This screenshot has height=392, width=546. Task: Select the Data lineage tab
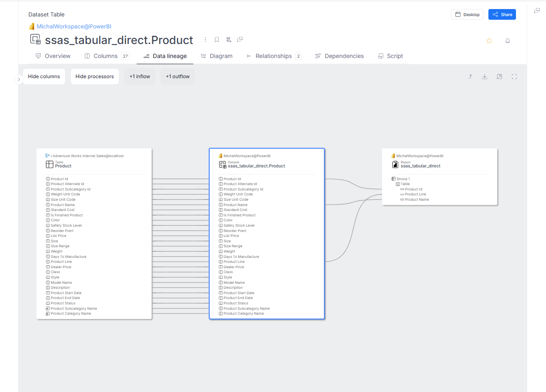coord(165,56)
